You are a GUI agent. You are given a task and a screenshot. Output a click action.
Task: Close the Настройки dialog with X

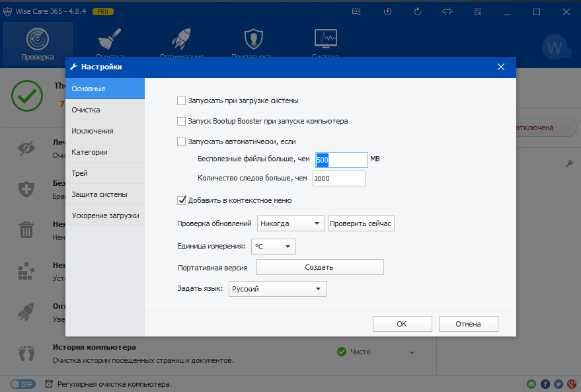tap(501, 67)
